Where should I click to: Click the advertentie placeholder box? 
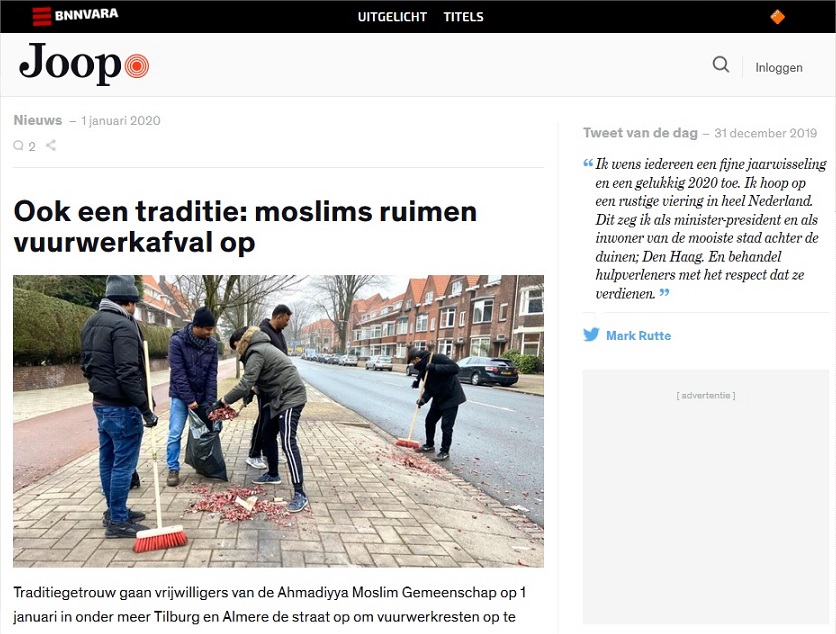[705, 496]
